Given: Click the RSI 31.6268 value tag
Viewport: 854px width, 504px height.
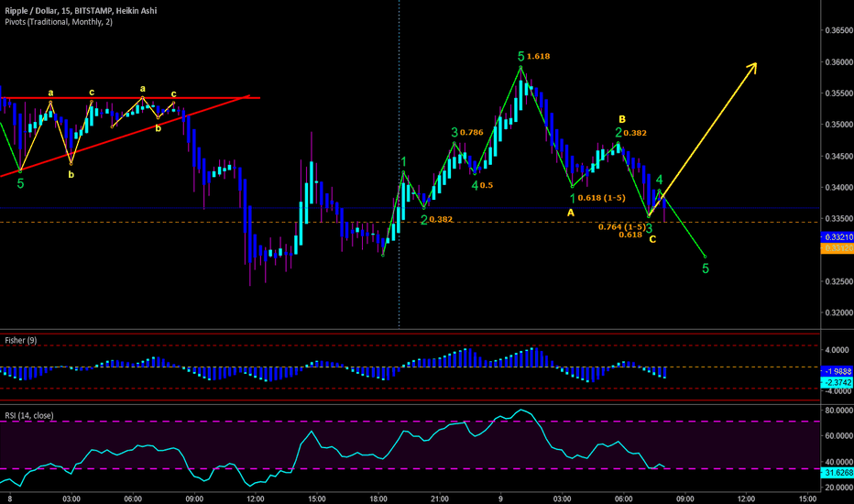Looking at the screenshot, I should pos(838,473).
